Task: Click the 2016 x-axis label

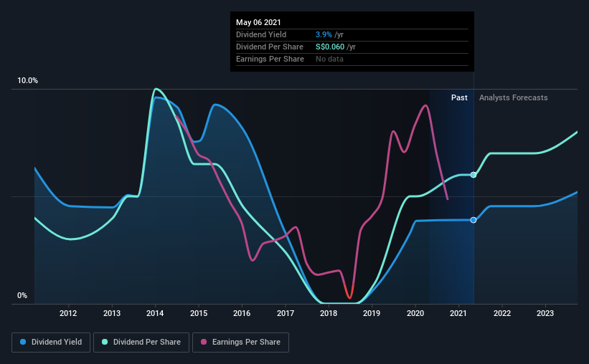Action: 242,313
